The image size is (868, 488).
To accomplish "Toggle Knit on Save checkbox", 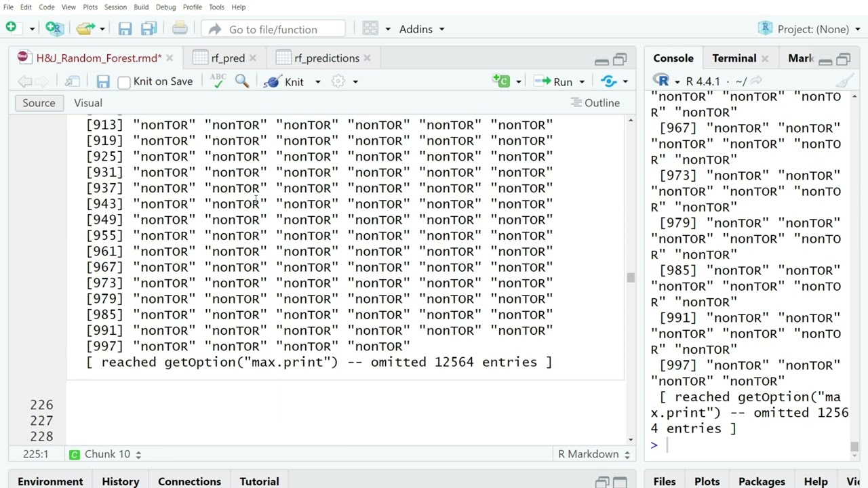I will 124,82.
